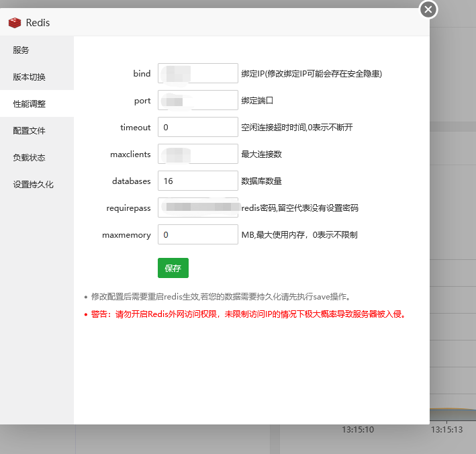Click the port field label
476x454 pixels.
click(142, 101)
